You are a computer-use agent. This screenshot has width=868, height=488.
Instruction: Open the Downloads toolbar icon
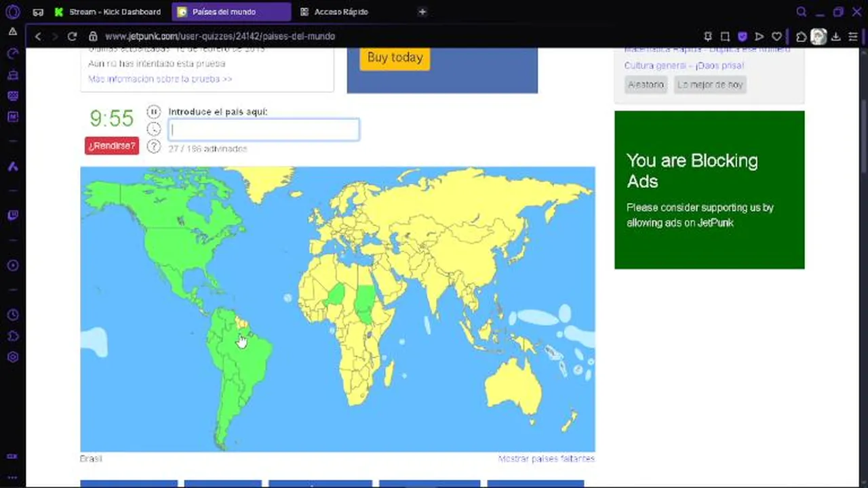point(836,37)
